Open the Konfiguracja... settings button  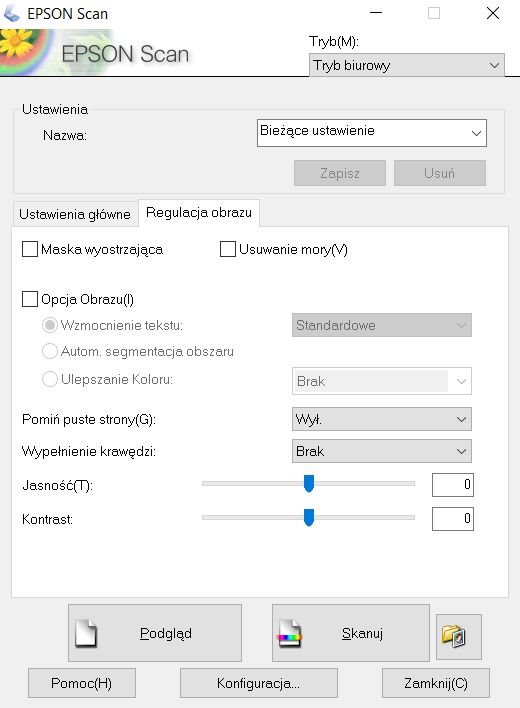(259, 683)
